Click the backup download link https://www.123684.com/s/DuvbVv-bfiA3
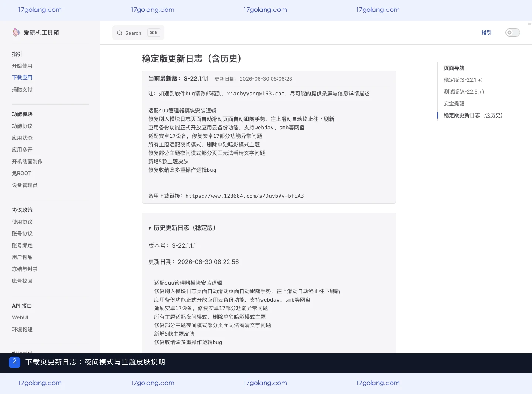532x394 pixels. click(x=245, y=196)
